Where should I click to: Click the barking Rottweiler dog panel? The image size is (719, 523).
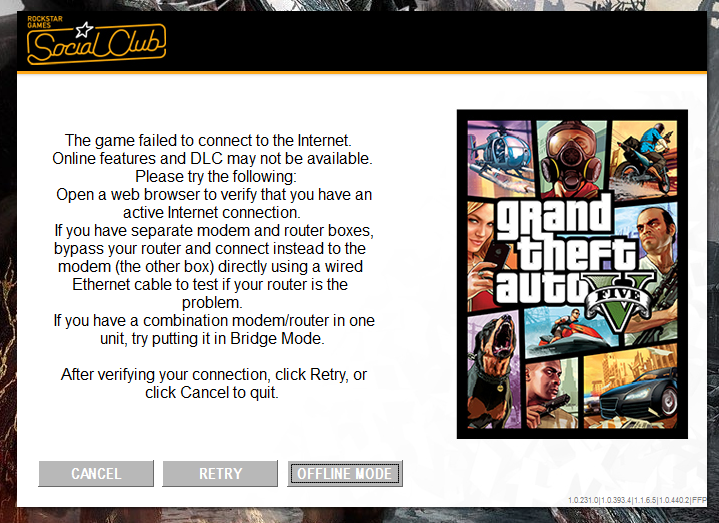point(493,371)
